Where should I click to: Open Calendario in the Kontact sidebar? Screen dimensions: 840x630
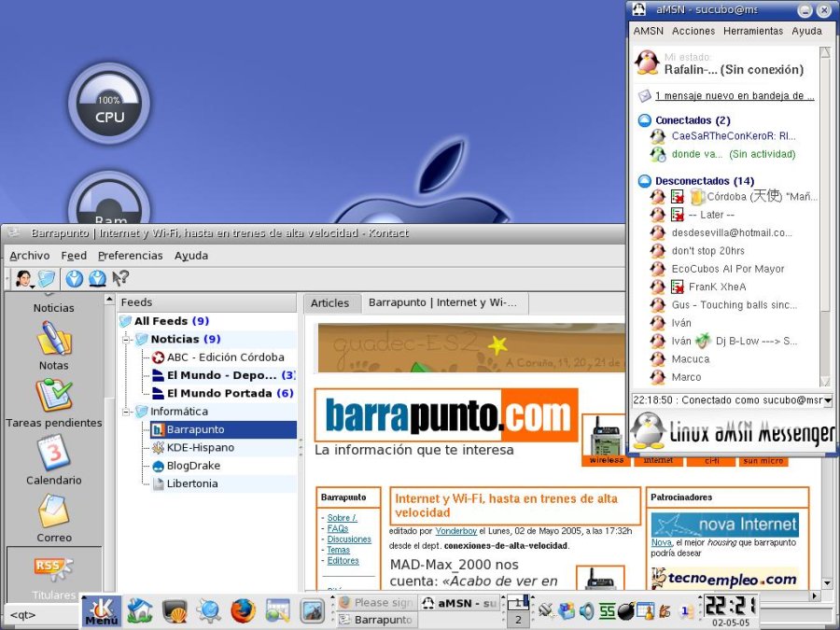tap(53, 460)
